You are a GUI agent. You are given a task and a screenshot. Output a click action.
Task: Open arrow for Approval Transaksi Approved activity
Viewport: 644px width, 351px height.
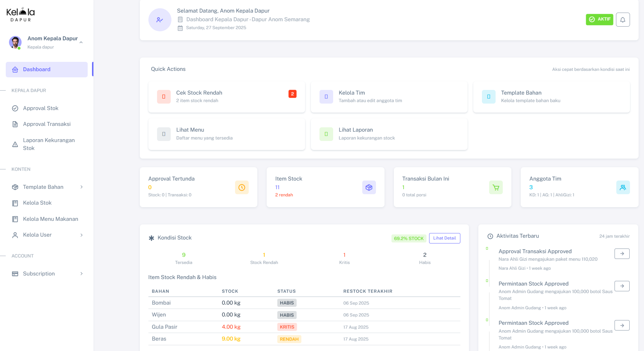pos(622,254)
